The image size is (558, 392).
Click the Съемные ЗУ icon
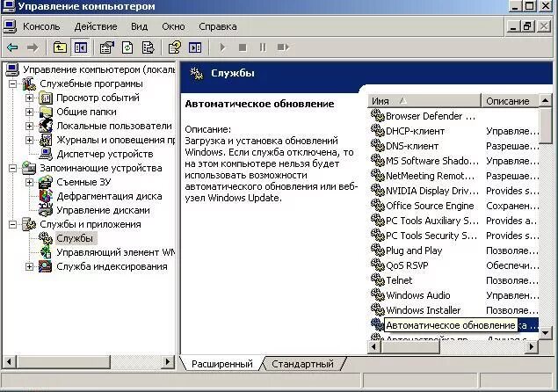pyautogui.click(x=46, y=182)
